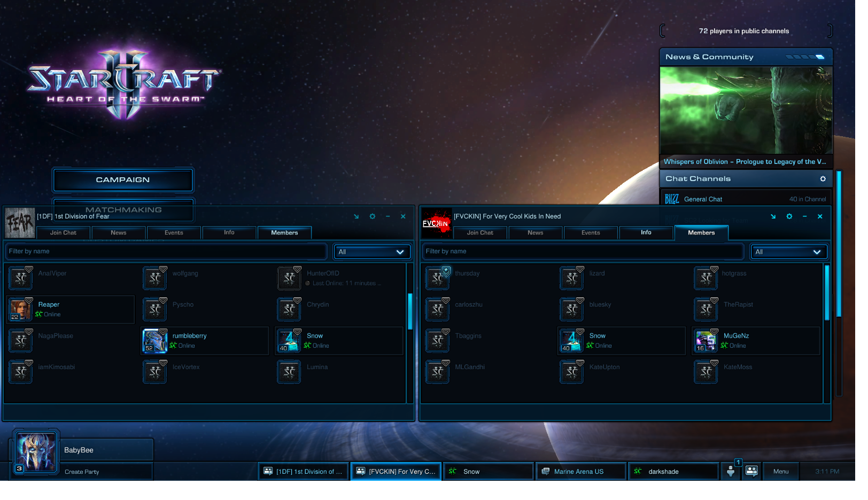
Task: Click the 1DF Fear group logo
Action: (x=20, y=223)
